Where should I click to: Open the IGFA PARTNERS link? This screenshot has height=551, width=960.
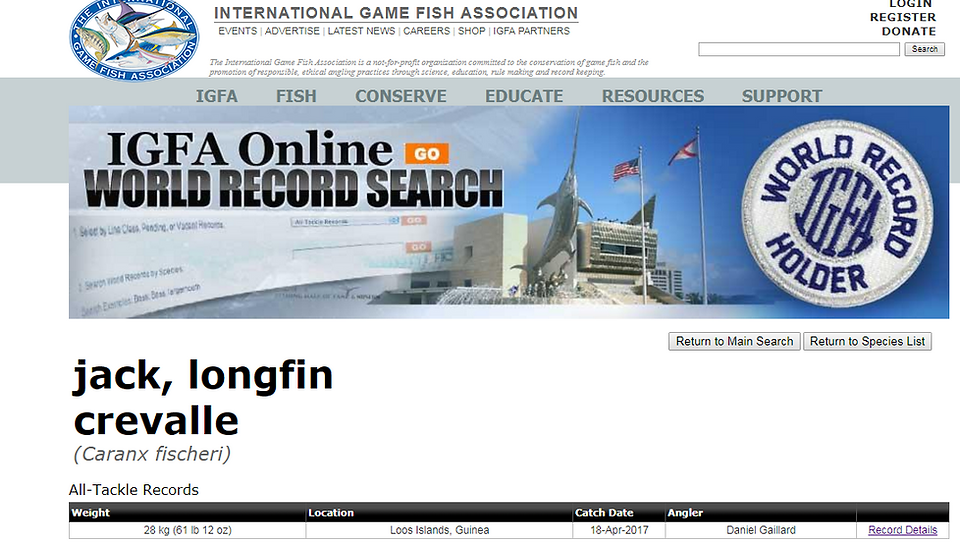[x=531, y=31]
